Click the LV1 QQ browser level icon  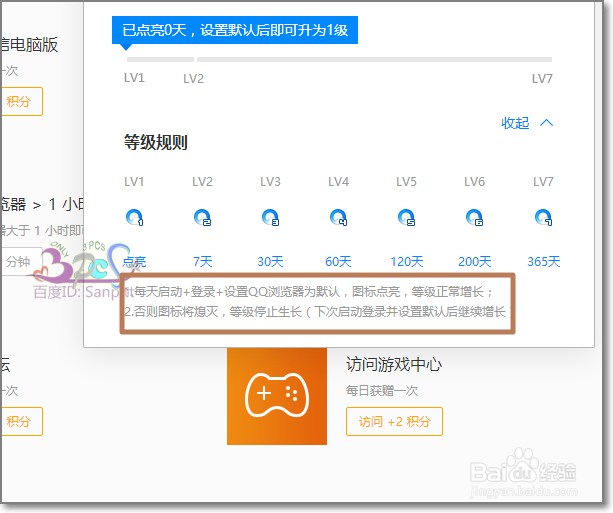[x=134, y=217]
